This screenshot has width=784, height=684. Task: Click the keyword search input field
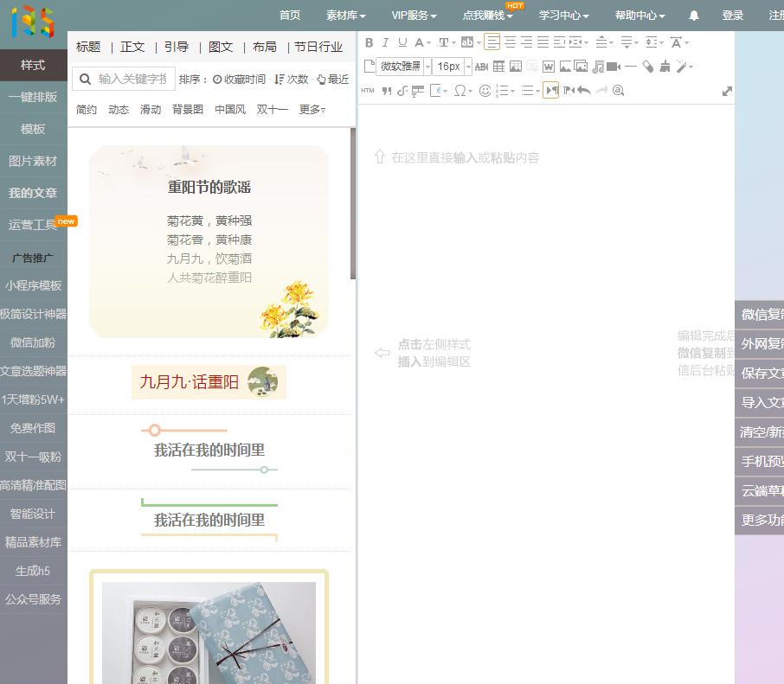coord(130,79)
